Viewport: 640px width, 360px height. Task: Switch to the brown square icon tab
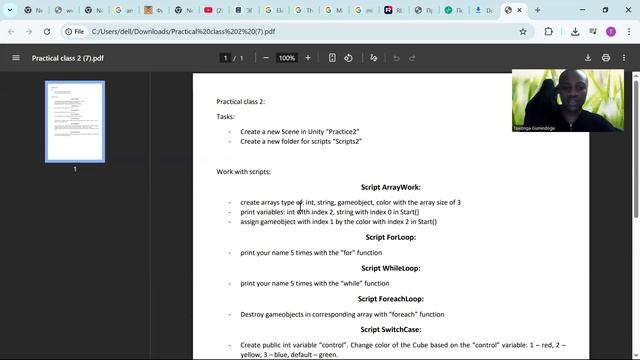[x=153, y=10]
